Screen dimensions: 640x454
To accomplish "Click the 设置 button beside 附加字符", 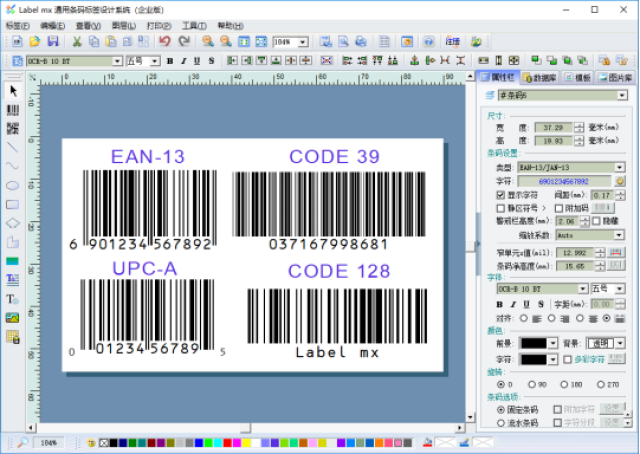I will [612, 409].
